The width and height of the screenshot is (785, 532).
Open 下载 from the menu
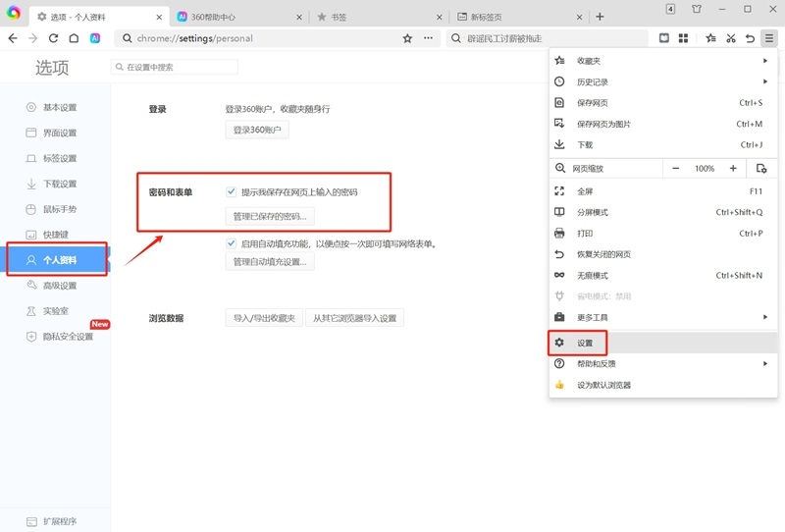tap(663, 144)
